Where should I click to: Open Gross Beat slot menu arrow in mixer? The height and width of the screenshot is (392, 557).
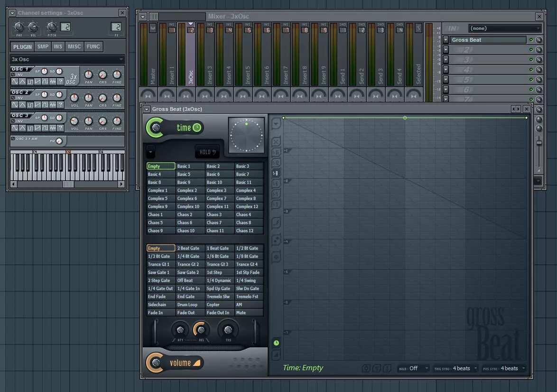point(446,40)
